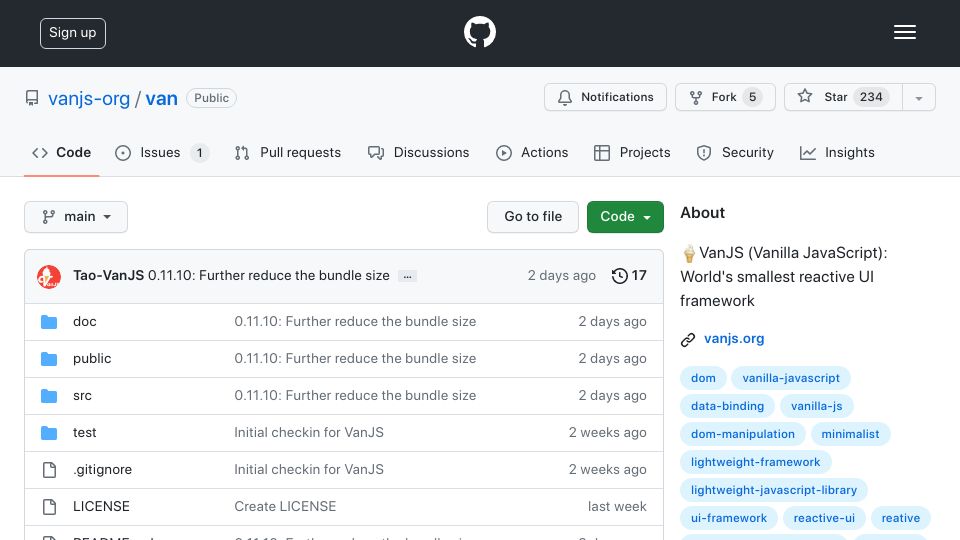Image resolution: width=960 pixels, height=540 pixels.
Task: Switch to the Projects tab
Action: 632,152
